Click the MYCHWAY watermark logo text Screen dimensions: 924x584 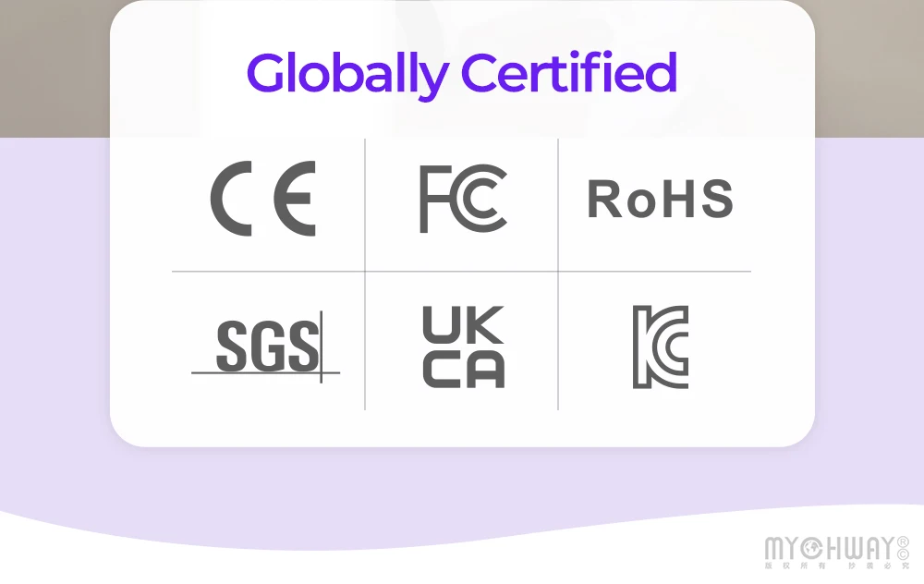tap(830, 549)
